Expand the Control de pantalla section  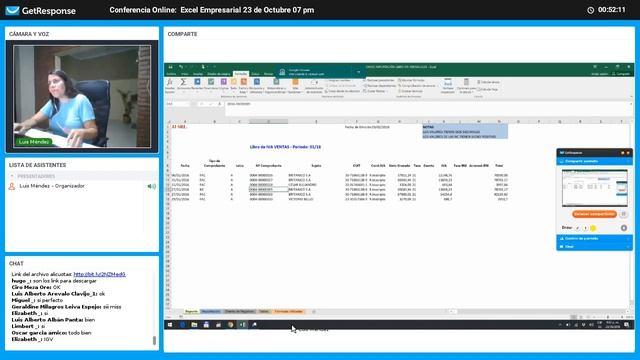coord(594,238)
